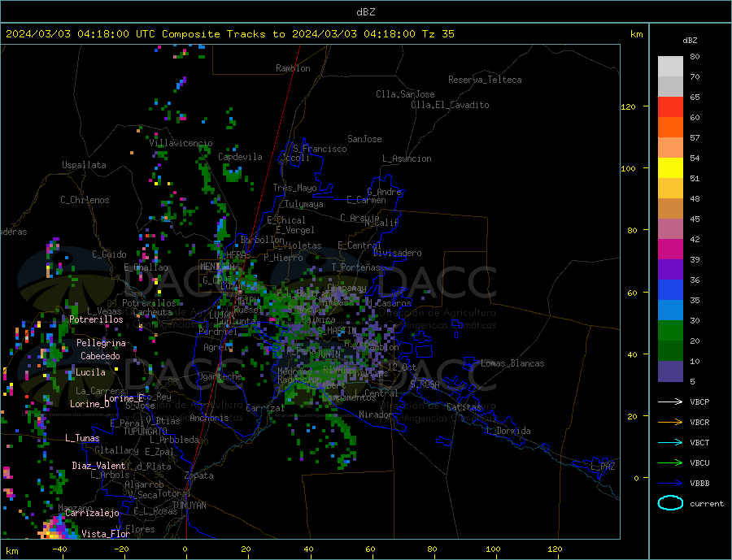Click the 'L_Tunas' place label
This screenshot has height=560, width=732.
tap(82, 438)
